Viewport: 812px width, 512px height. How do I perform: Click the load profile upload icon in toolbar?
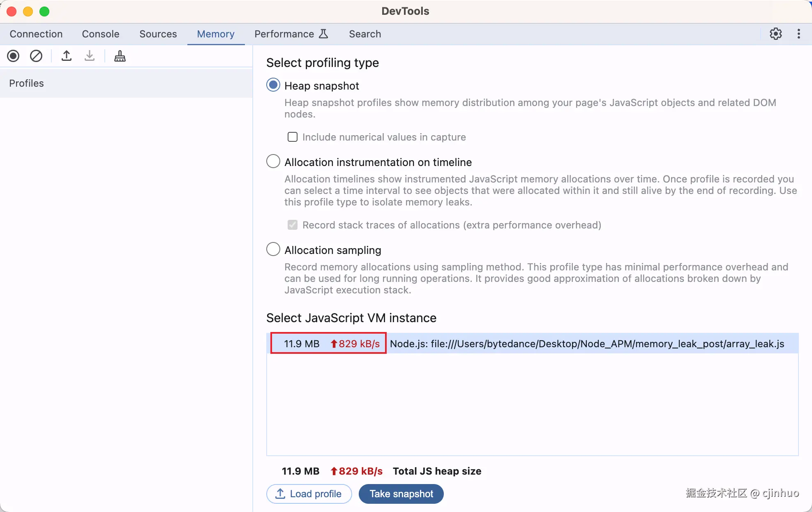click(67, 56)
